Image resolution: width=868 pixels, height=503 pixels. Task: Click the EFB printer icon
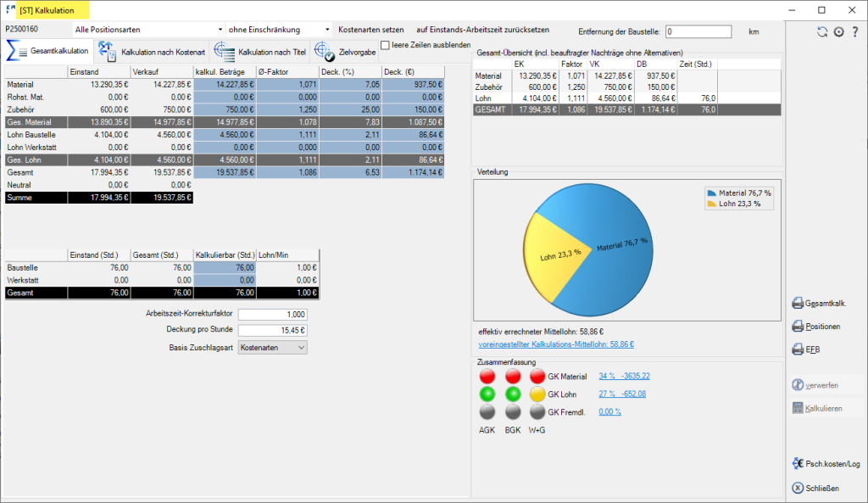[x=798, y=349]
